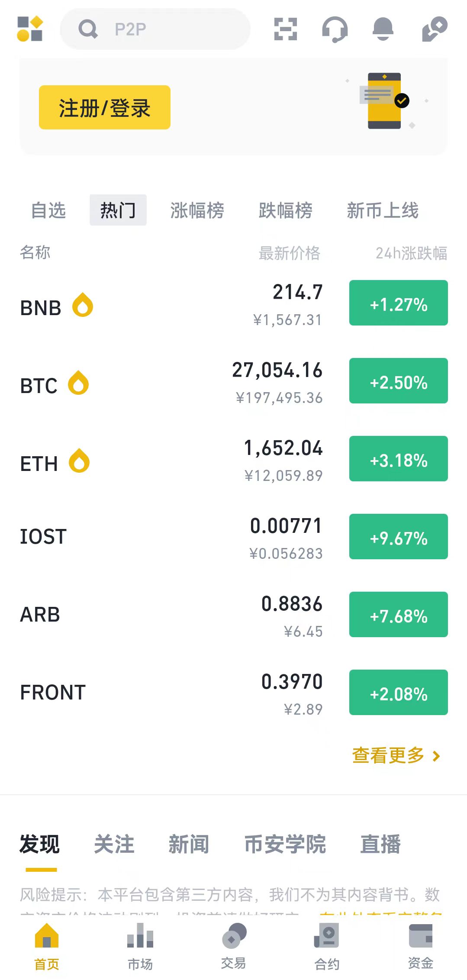Select 新币上线 new listings tab
This screenshot has height=980, width=467.
pos(383,210)
